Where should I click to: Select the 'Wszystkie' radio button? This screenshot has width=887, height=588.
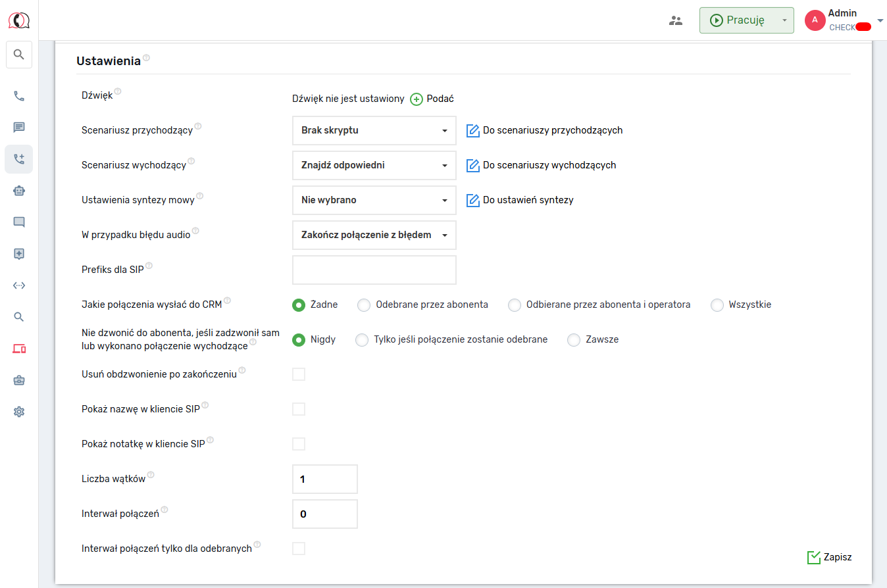(x=717, y=305)
